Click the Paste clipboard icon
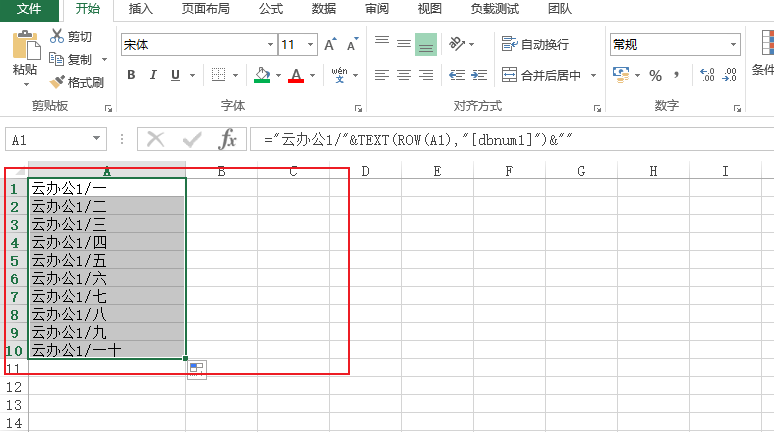 click(26, 45)
